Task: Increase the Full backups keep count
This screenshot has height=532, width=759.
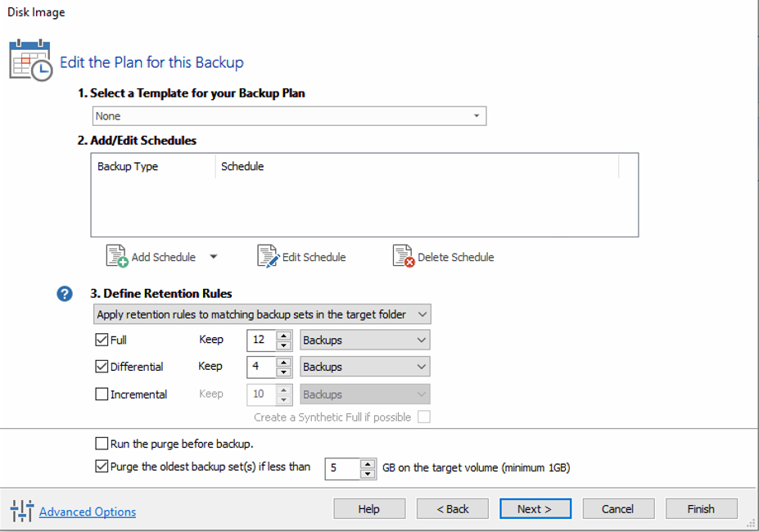Action: click(x=284, y=336)
